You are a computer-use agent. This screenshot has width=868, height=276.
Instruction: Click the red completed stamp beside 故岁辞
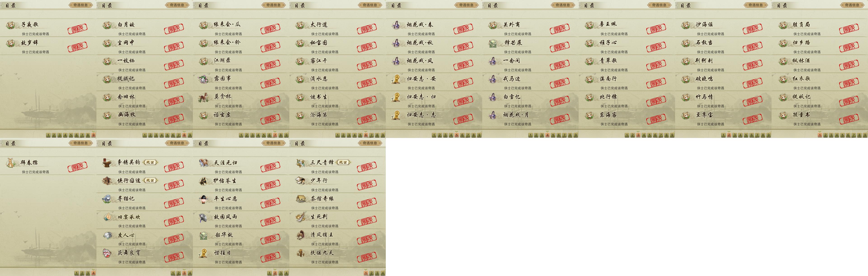(77, 47)
